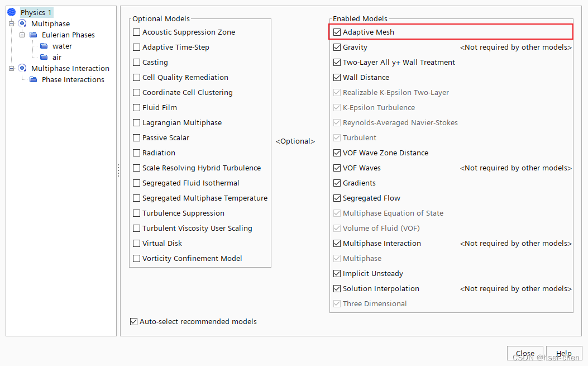The width and height of the screenshot is (588, 366).
Task: Enable Acoustic Suppression Zone model
Action: 136,32
